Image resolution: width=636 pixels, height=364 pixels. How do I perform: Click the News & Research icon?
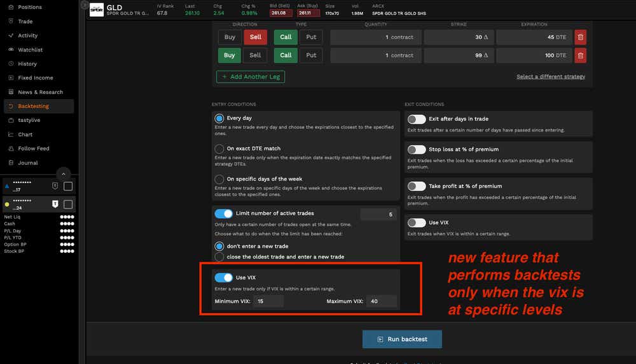coord(11,91)
